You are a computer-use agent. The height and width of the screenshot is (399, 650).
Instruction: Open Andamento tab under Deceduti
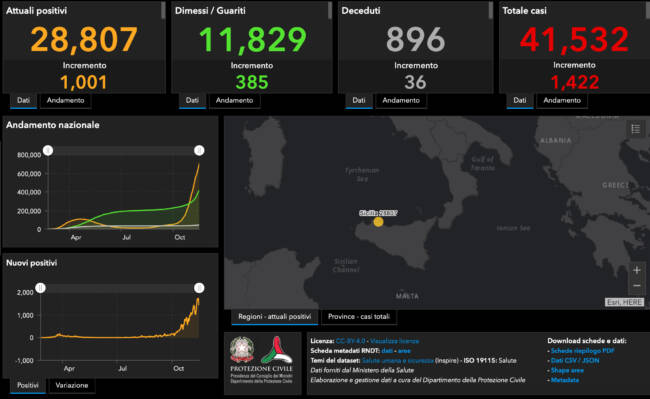click(401, 100)
